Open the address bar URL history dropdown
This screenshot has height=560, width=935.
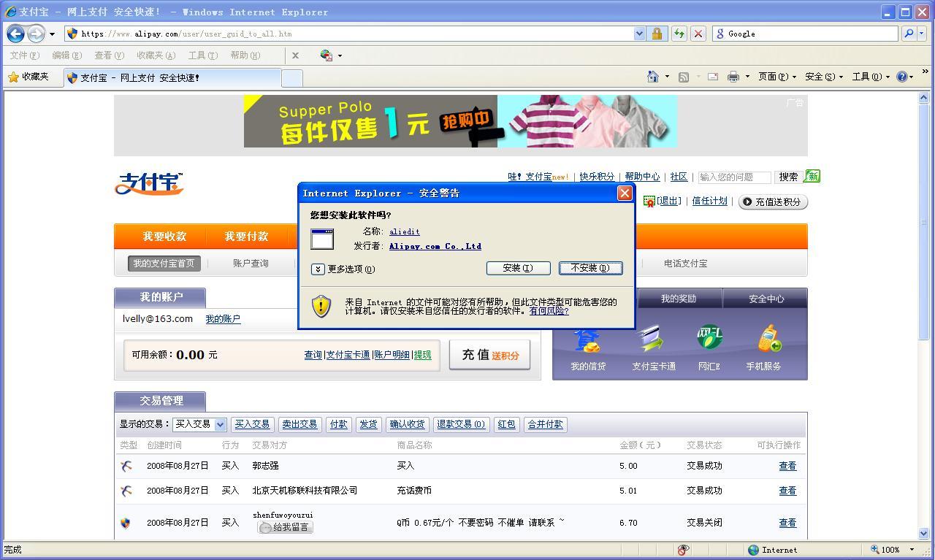[640, 34]
